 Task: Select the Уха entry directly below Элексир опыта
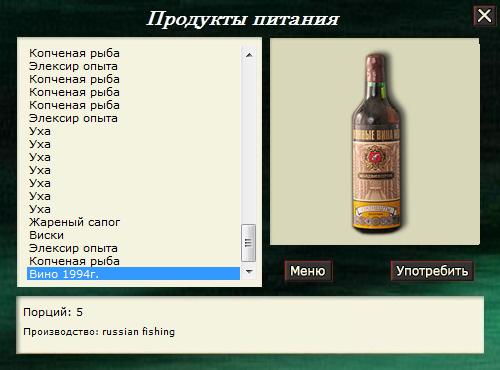click(133, 131)
